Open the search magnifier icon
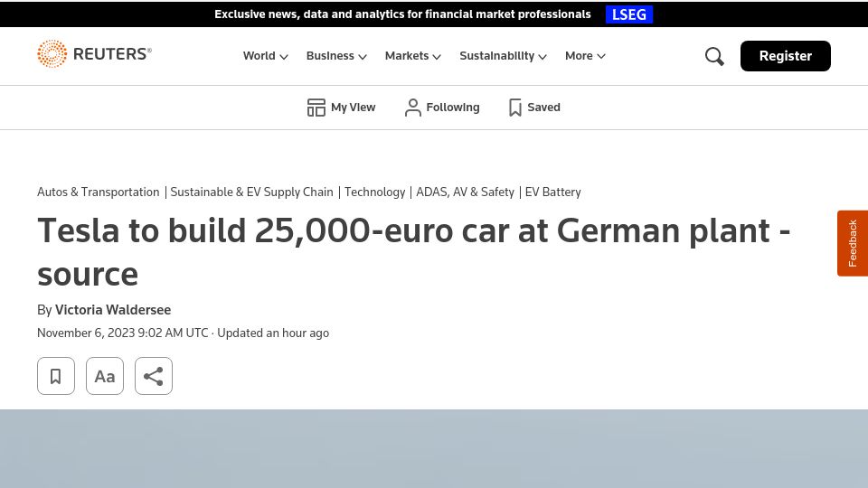 714,56
